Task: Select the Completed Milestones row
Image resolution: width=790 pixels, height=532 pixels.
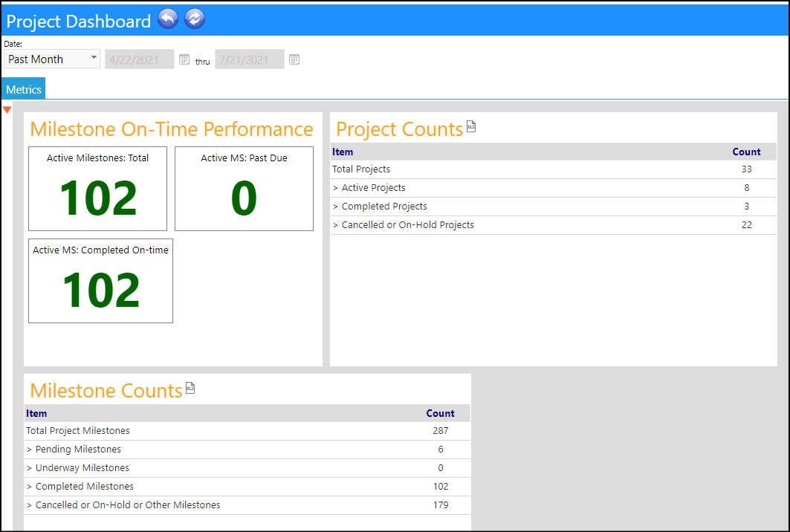Action: tap(247, 487)
